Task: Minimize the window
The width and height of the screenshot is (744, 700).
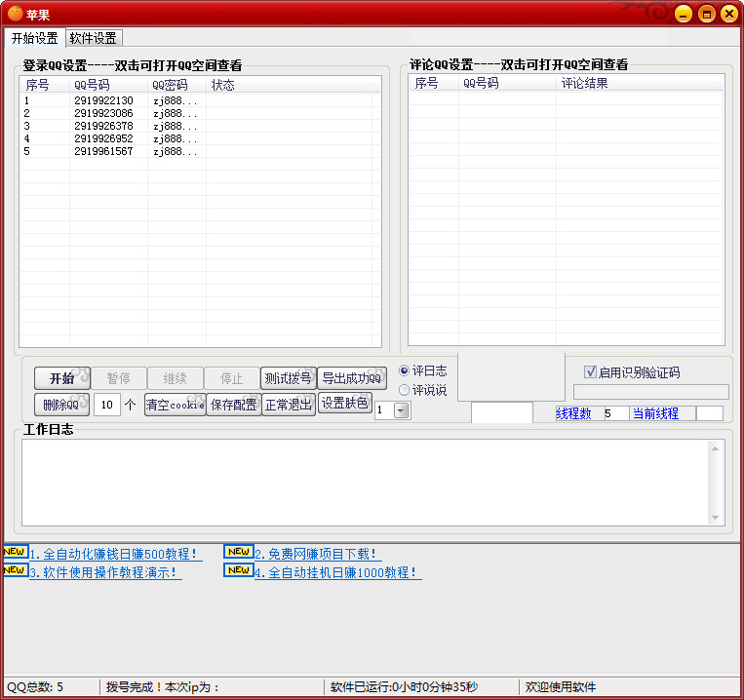Action: [684, 14]
